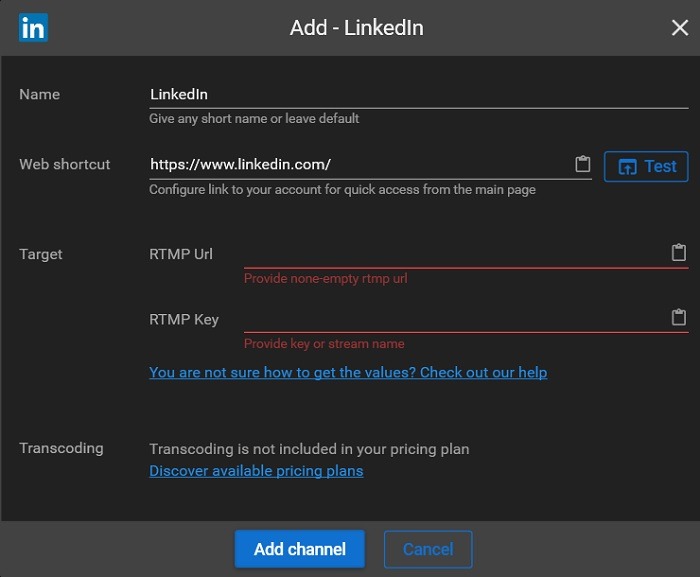Click the Transcoding section label
This screenshot has height=577, width=700.
[61, 448]
